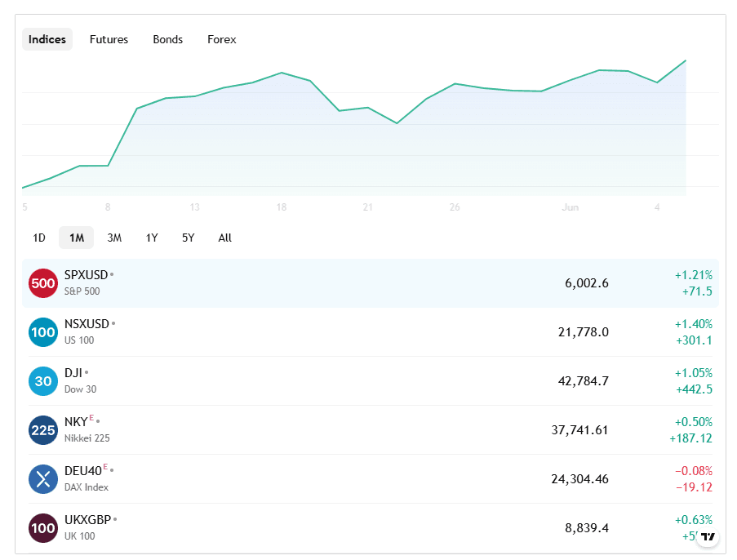Open the SPXUSD symbol link
The width and height of the screenshot is (737, 560).
(86, 274)
